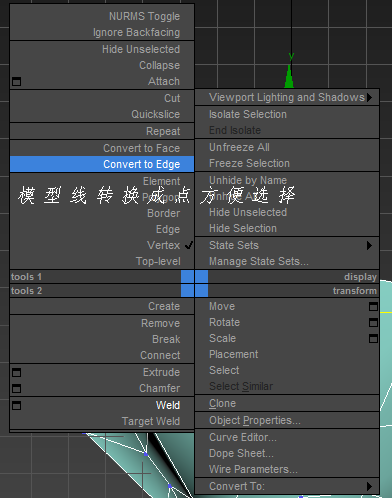Expand Viewport Lighting and Shadows submenu

(x=287, y=97)
